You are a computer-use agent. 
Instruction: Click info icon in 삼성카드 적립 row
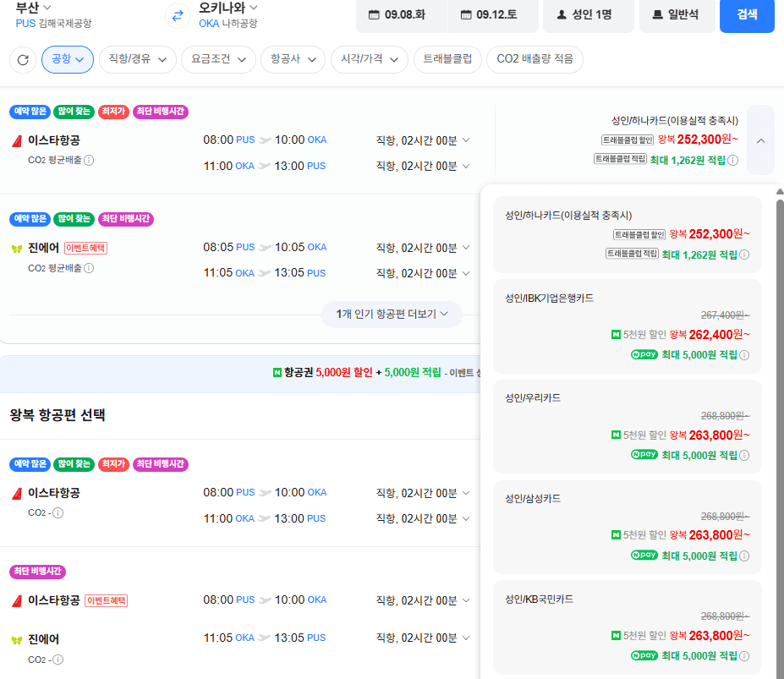[x=744, y=556]
